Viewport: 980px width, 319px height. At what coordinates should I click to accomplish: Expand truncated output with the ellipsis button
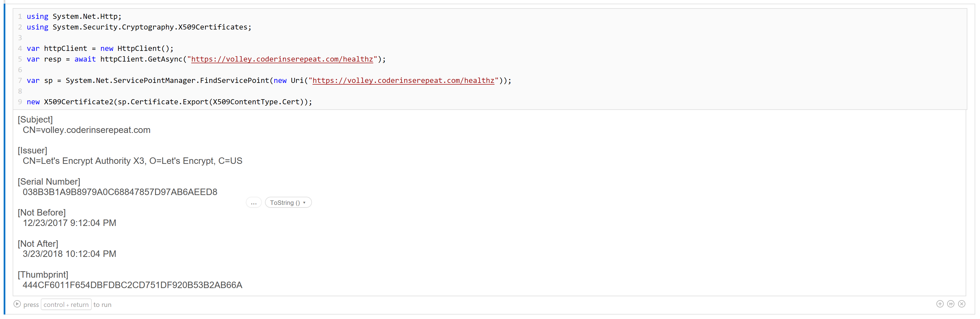coord(254,203)
